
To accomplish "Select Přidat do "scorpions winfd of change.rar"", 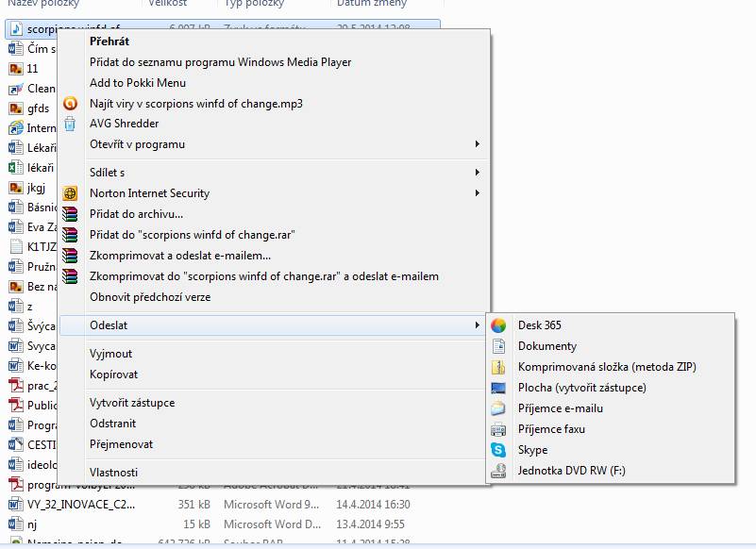I will pos(192,235).
